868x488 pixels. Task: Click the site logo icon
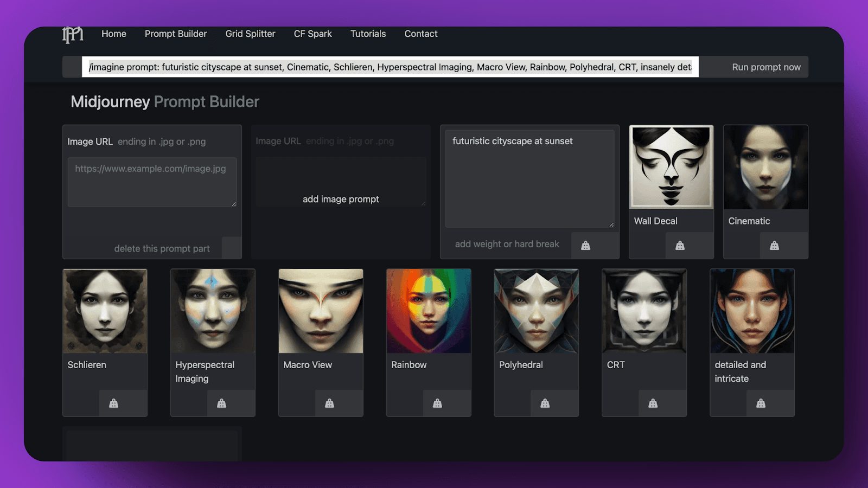pyautogui.click(x=73, y=35)
